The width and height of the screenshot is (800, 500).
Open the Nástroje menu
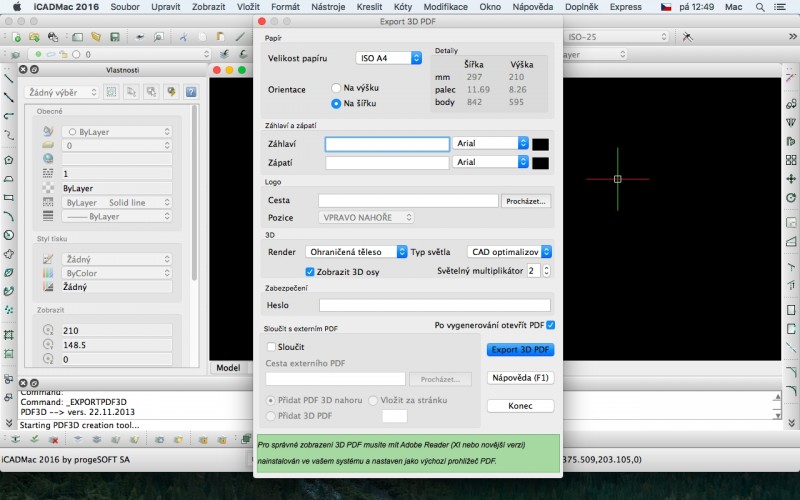point(328,7)
